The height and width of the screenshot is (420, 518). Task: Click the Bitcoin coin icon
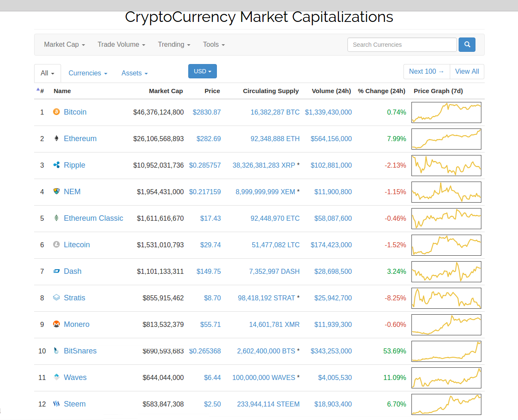tap(56, 112)
